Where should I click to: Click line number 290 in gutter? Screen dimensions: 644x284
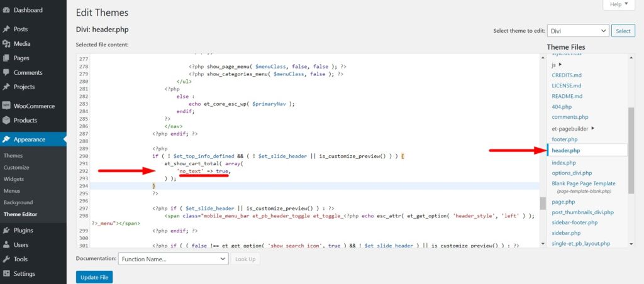pos(84,156)
